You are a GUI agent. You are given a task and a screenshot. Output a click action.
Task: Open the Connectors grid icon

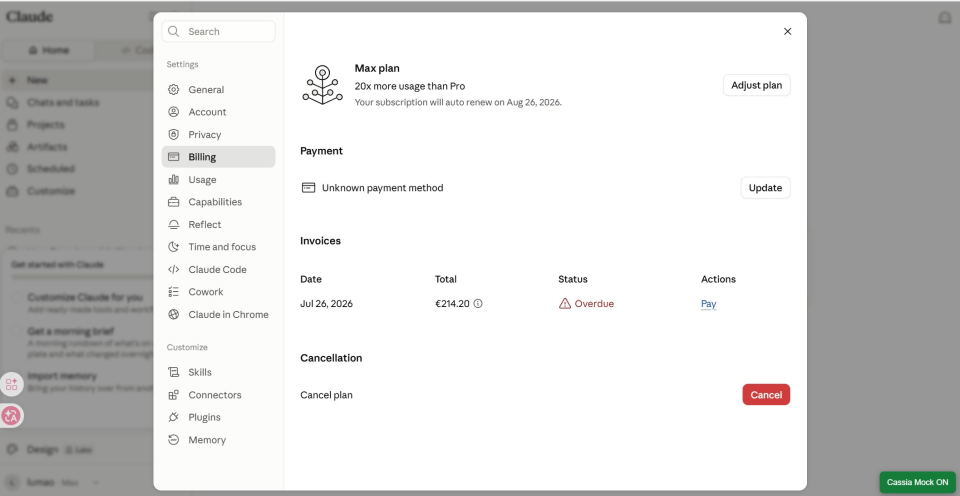174,395
